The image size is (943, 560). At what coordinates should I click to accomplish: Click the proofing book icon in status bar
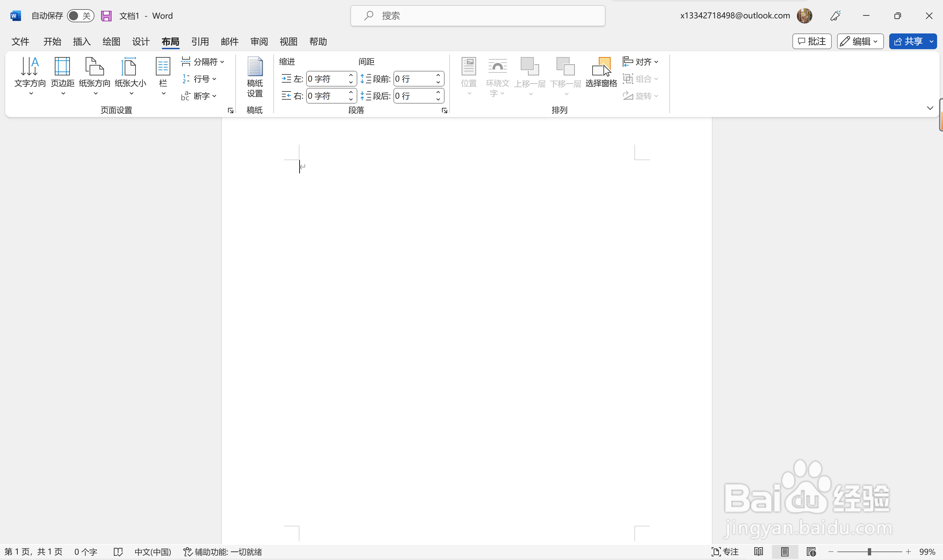tap(118, 552)
